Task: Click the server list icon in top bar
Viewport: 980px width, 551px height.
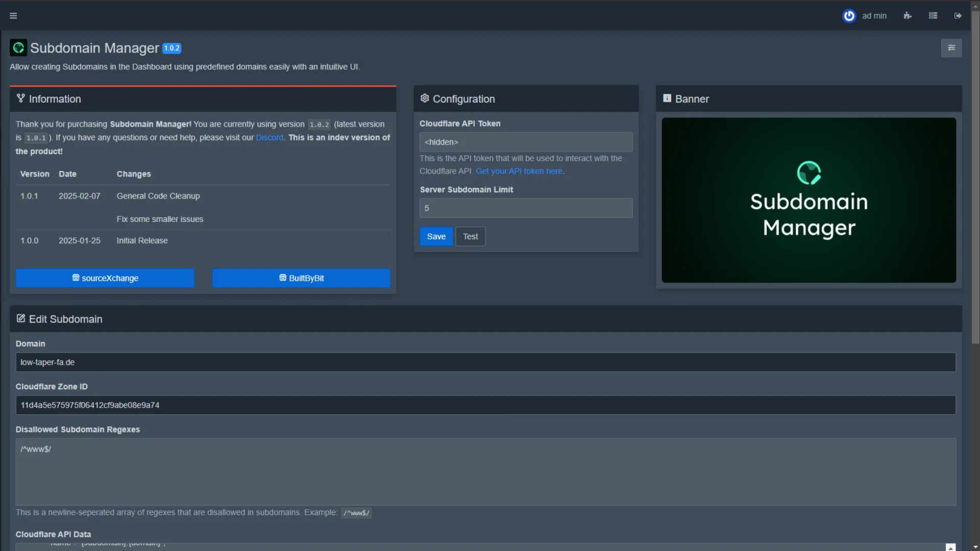Action: pos(933,16)
